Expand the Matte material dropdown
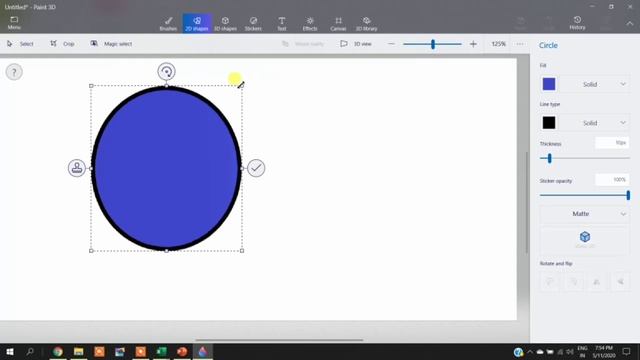This screenshot has height=360, width=640. (x=584, y=214)
